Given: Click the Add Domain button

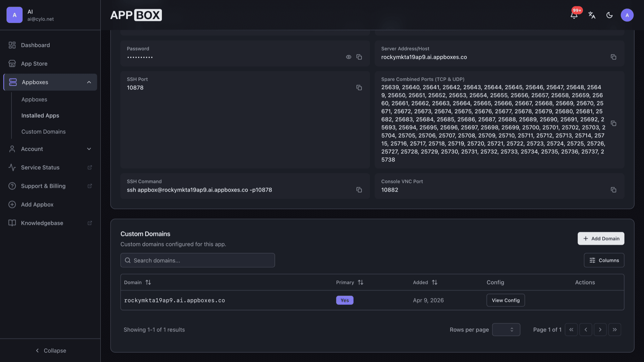Looking at the screenshot, I should (x=601, y=239).
